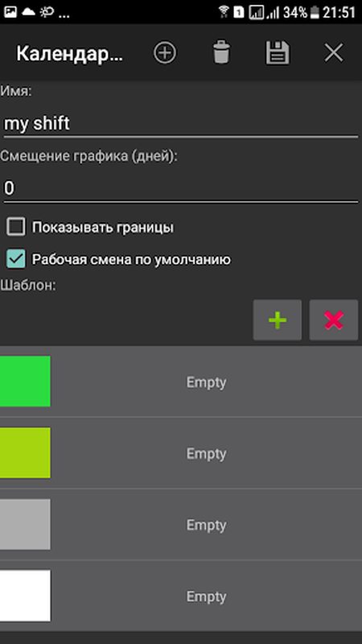Image resolution: width=362 pixels, height=644 pixels.
Task: Tap the Календар... title text
Action: 69,54
